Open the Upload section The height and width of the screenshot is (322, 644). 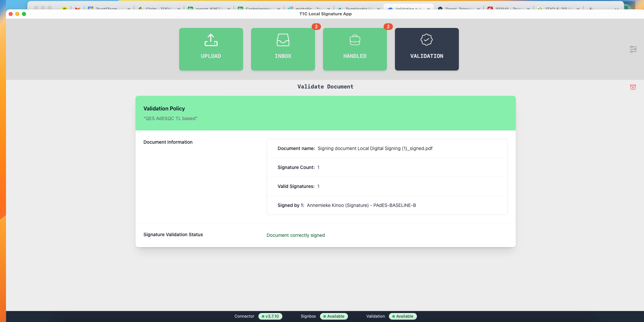[211, 49]
